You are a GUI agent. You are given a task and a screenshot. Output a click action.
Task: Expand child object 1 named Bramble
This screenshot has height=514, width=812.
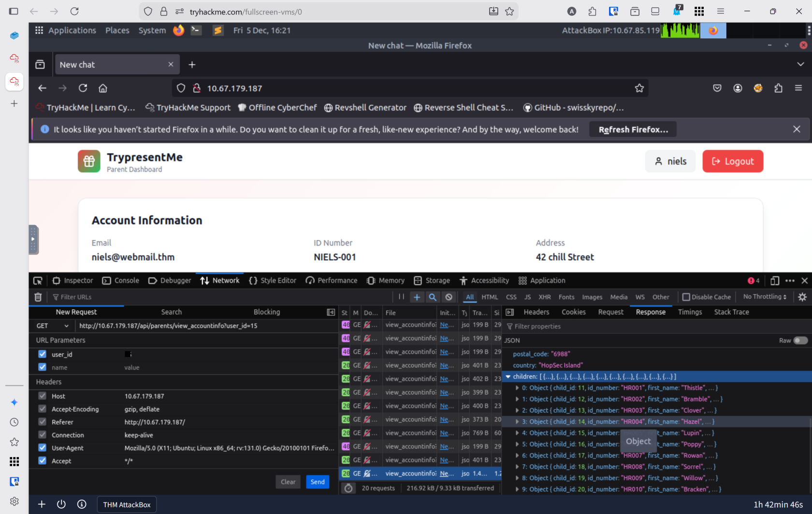[x=517, y=399]
